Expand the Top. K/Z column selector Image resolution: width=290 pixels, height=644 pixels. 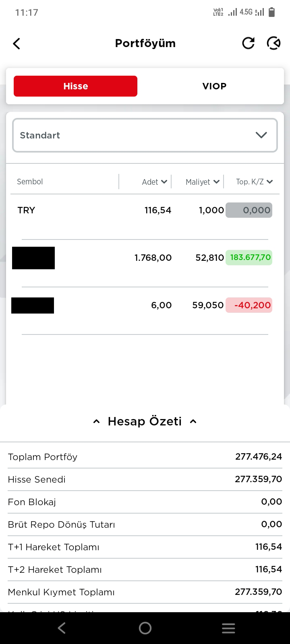coord(255,182)
